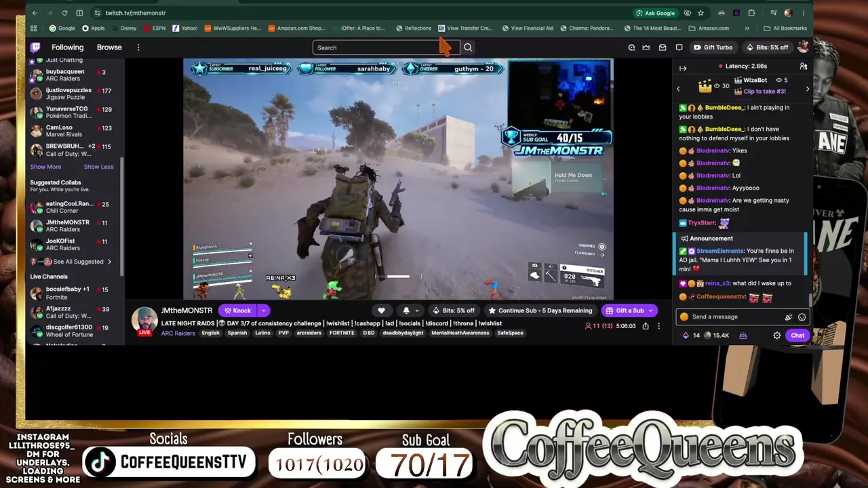Open the browser apps grid icon
Viewport: 868px width, 488px height.
pyautogui.click(x=33, y=28)
